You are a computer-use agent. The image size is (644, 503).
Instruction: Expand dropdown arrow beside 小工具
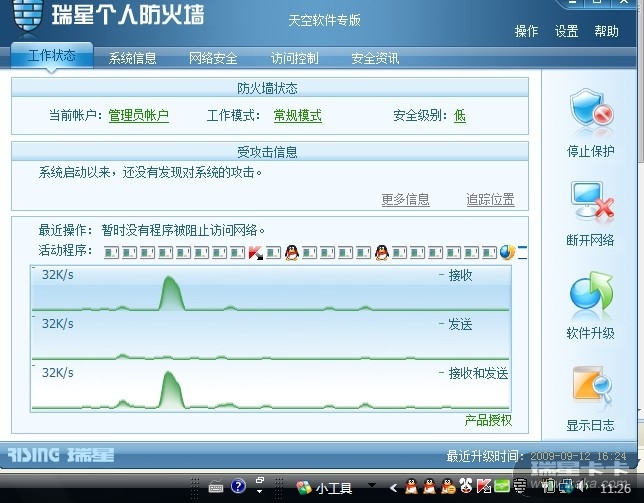click(x=372, y=485)
